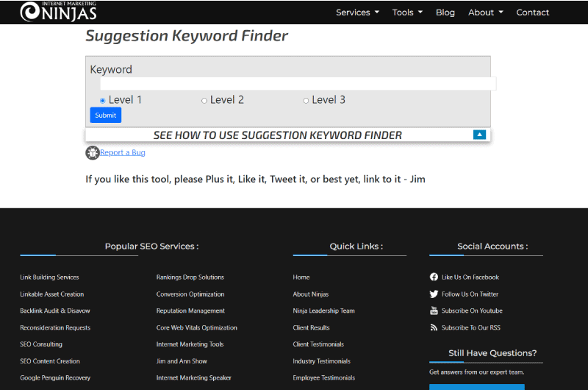
Task: Open the Tools dropdown menu
Action: [x=407, y=13]
